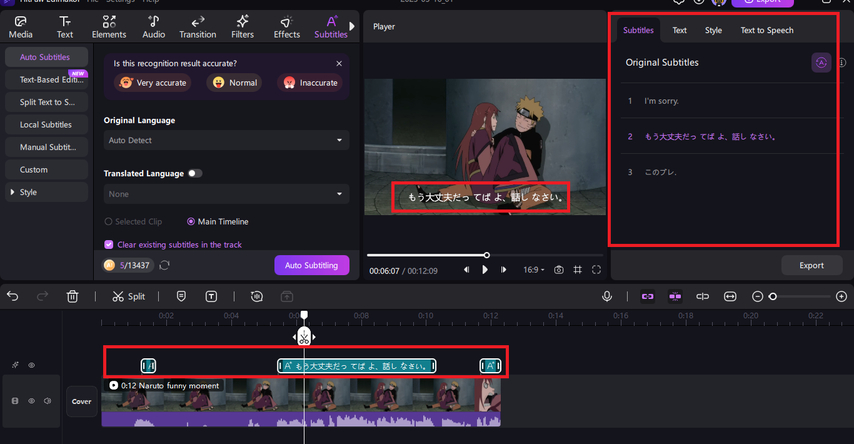Viewport: 854px width, 444px height.
Task: Open the Original Language dropdown
Action: (x=226, y=140)
